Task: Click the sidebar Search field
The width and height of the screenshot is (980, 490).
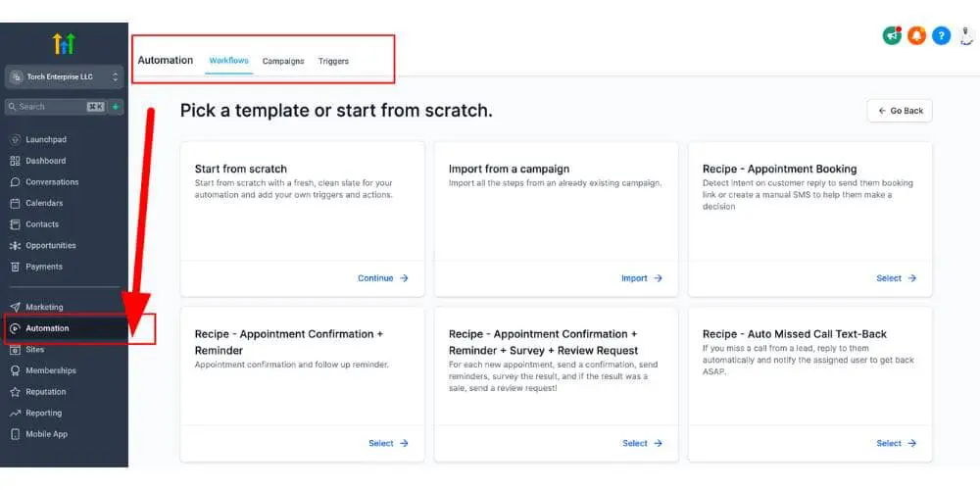Action: tap(49, 107)
